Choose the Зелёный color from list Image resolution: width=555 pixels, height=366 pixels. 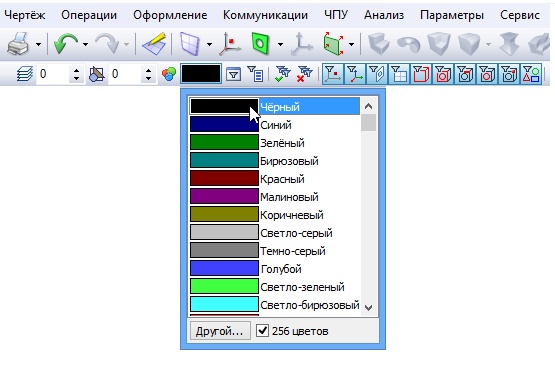pos(274,143)
